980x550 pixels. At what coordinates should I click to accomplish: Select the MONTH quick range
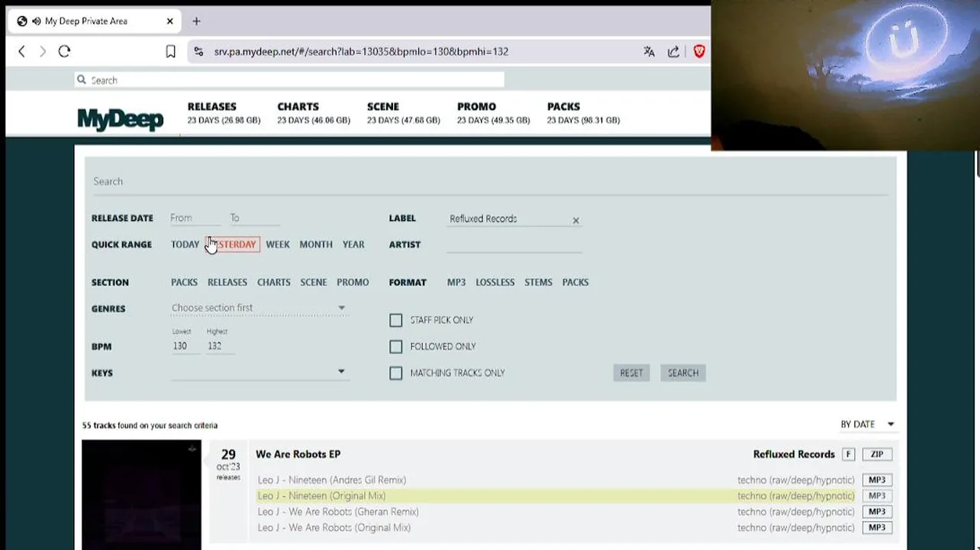point(316,244)
